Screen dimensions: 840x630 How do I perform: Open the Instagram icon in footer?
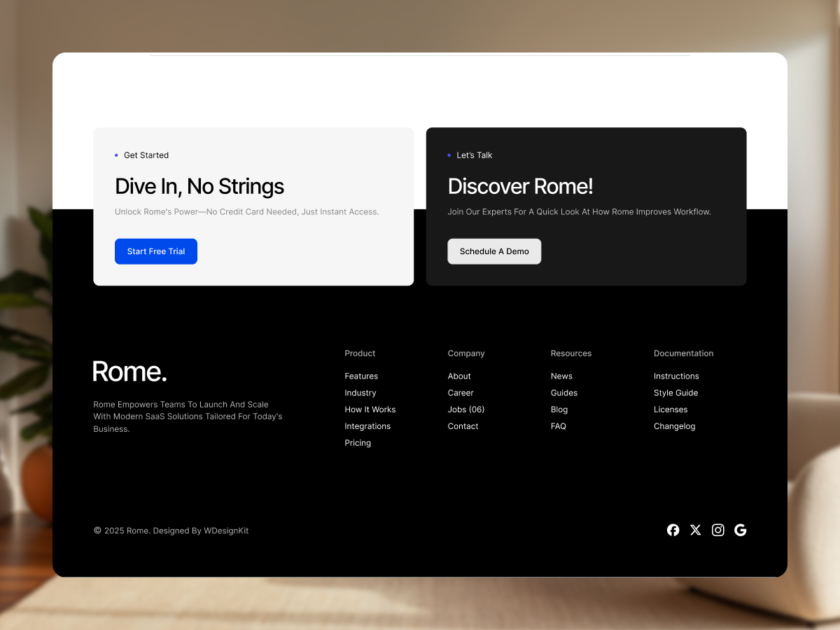(717, 530)
